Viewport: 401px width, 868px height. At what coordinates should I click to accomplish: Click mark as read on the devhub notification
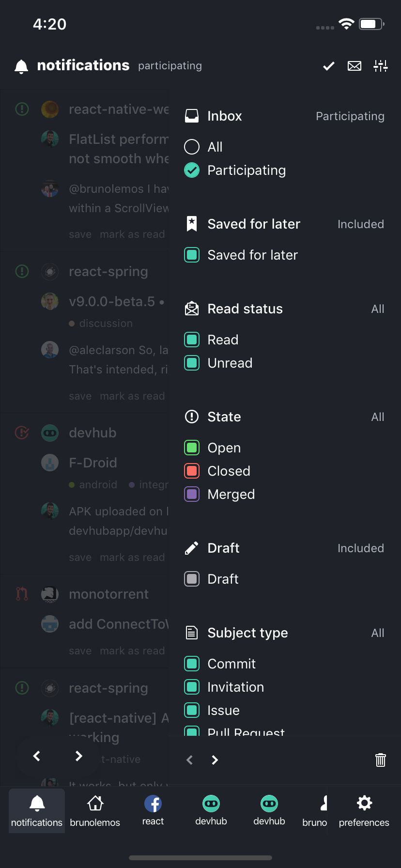(x=133, y=557)
